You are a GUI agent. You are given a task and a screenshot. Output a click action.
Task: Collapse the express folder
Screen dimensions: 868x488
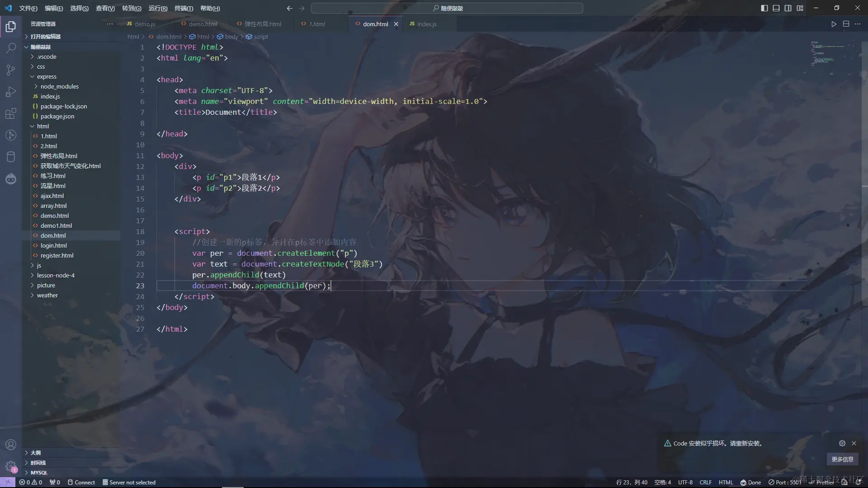(x=47, y=76)
